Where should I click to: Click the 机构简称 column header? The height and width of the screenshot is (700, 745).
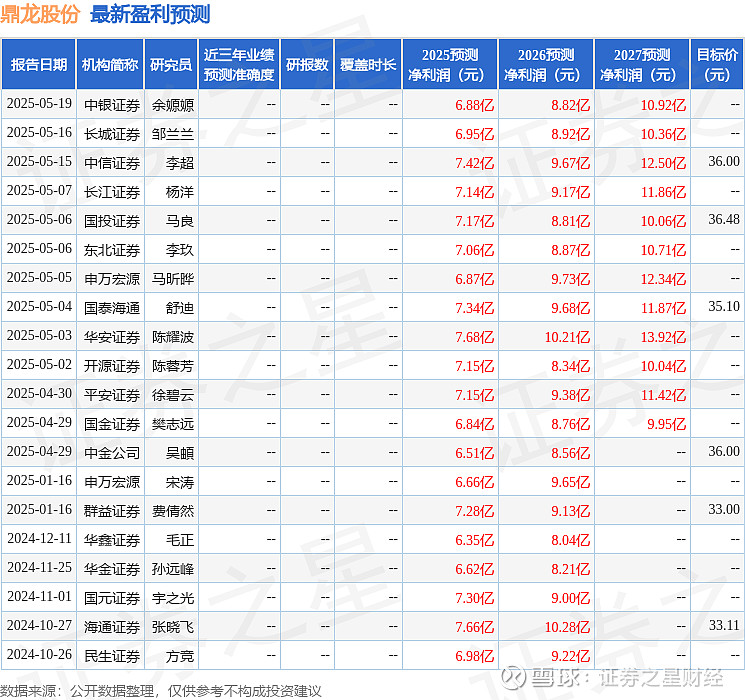110,64
